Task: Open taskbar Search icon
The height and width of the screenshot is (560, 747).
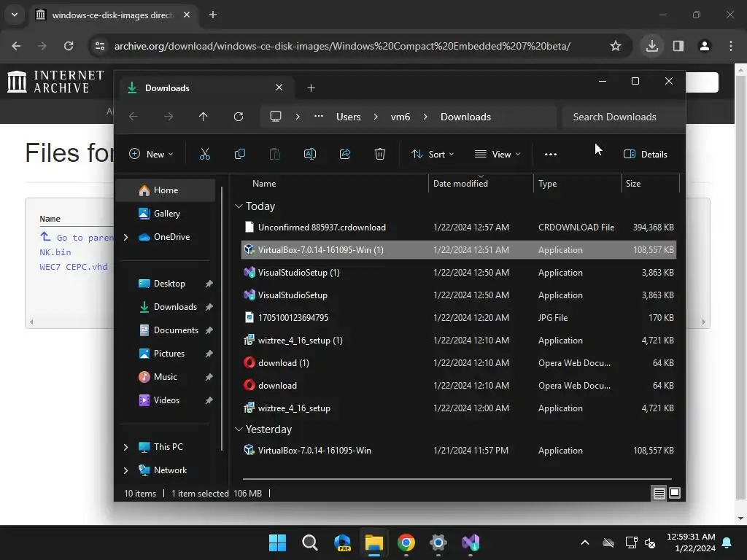Action: coord(309,542)
